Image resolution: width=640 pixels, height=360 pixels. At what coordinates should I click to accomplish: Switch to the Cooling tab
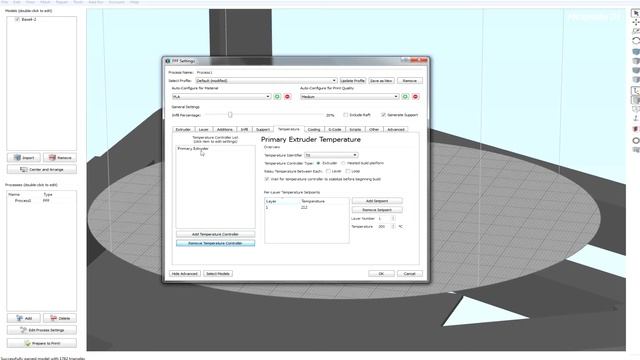314,129
